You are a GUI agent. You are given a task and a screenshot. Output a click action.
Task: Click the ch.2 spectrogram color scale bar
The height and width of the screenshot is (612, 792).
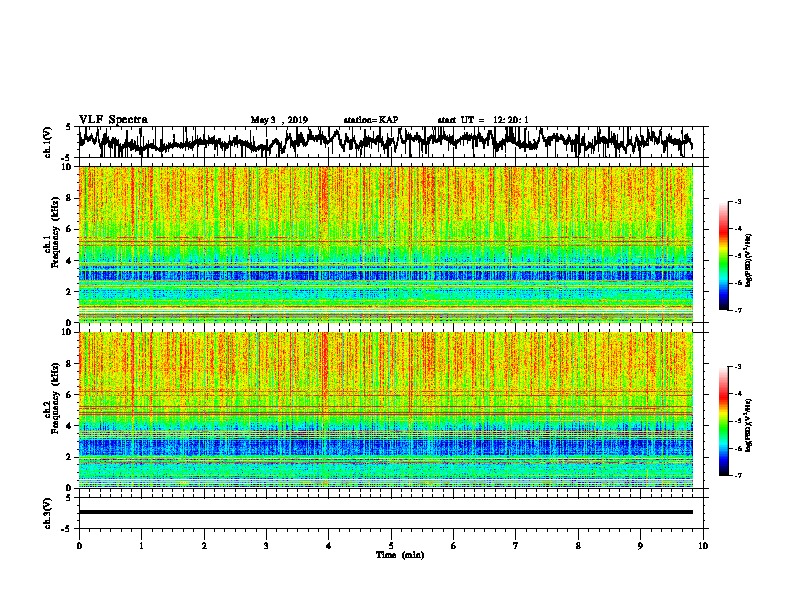click(x=724, y=421)
